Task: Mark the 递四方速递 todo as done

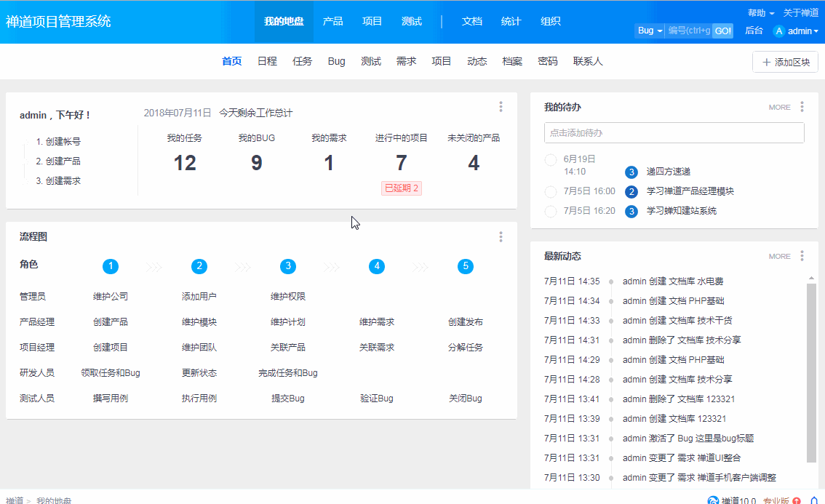Action: pos(551,159)
